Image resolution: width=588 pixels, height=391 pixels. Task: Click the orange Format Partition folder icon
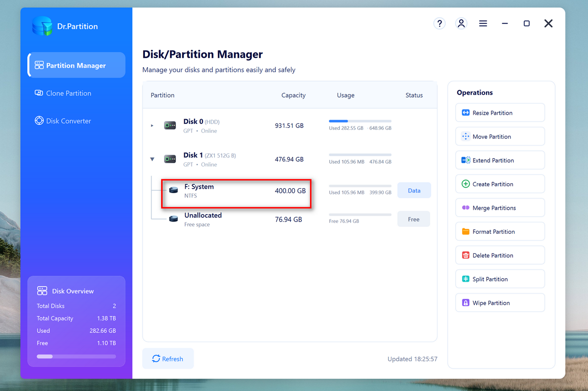point(465,232)
